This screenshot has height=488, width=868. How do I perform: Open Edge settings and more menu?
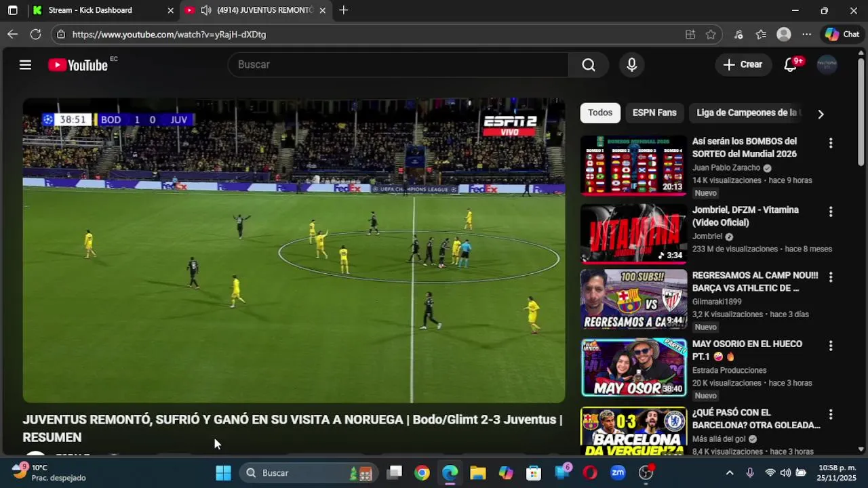click(x=806, y=34)
